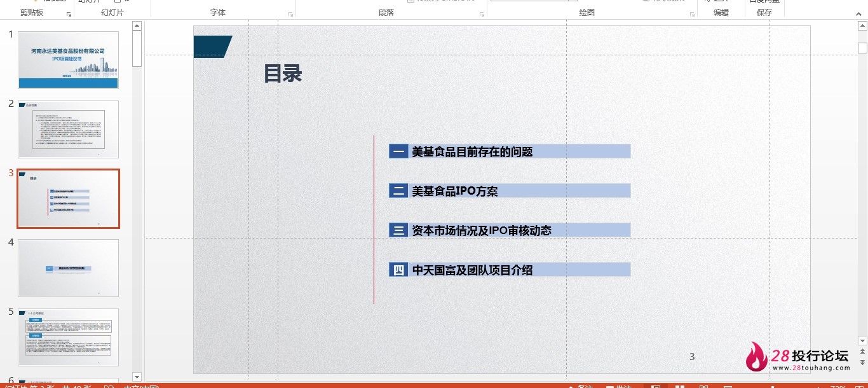
Task: Click the 编辑 ribbon group label
Action: click(721, 13)
